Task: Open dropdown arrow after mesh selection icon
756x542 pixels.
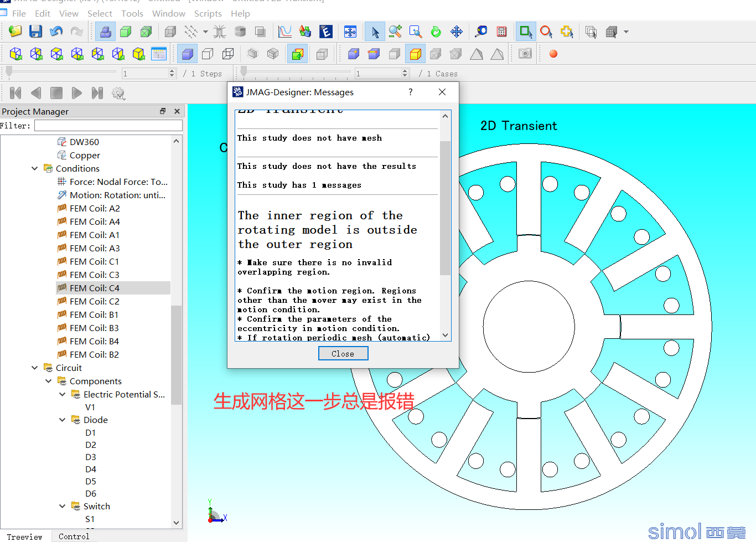Action: coord(626,32)
